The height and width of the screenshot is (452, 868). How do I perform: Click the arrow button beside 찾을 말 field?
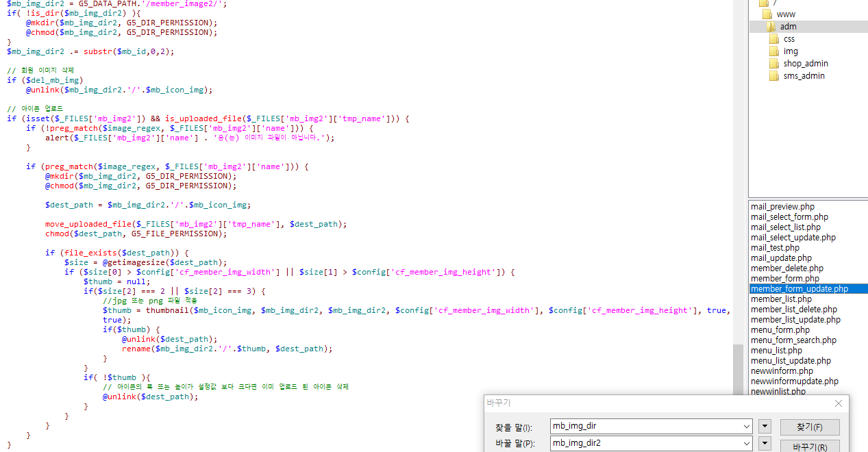(x=765, y=427)
